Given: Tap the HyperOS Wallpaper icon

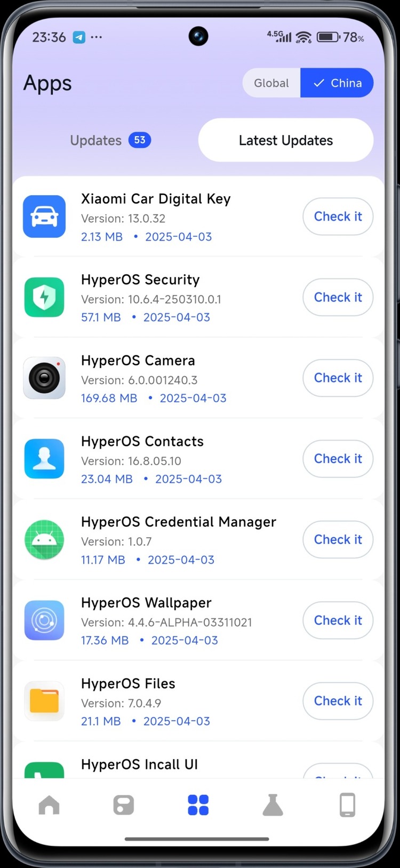Looking at the screenshot, I should [44, 620].
